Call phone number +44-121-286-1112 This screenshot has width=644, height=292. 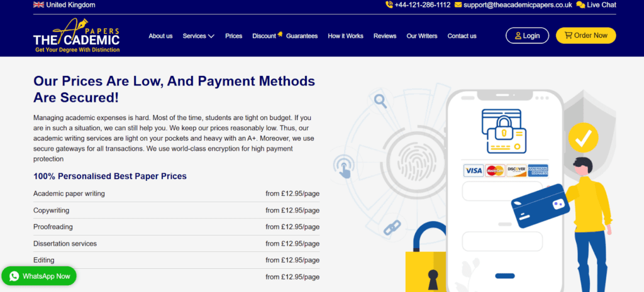(x=423, y=5)
